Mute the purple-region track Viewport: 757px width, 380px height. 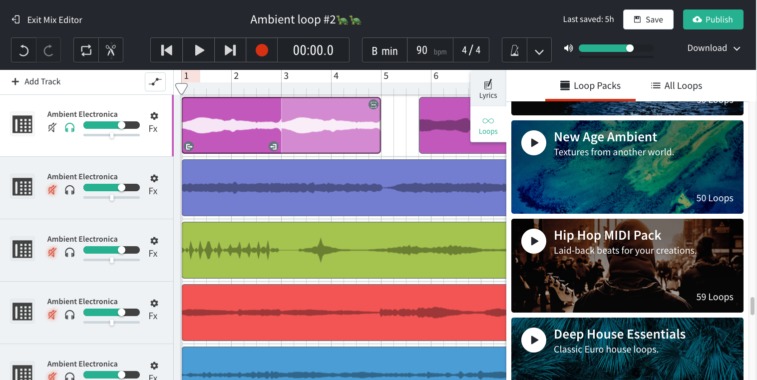pos(52,127)
